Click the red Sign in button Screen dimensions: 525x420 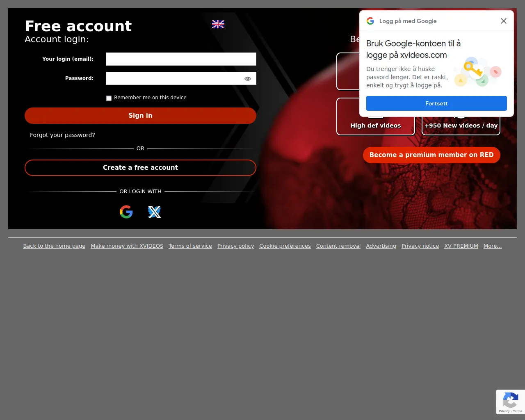pyautogui.click(x=140, y=116)
